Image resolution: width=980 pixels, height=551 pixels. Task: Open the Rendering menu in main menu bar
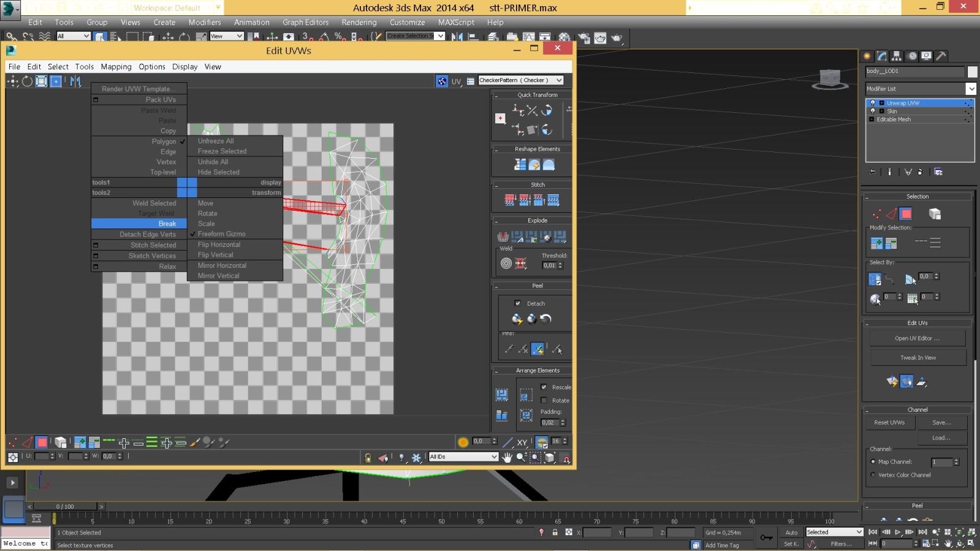(359, 22)
